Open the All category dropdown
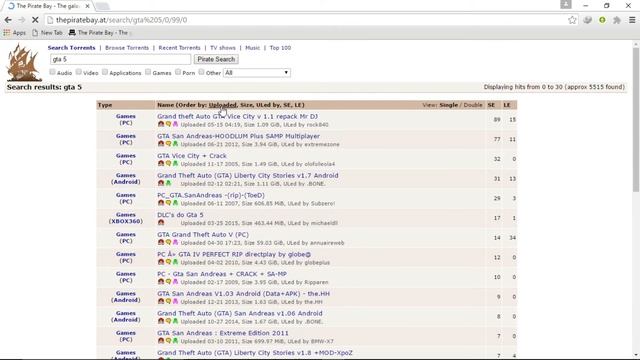Screen dimensions: 640x360 [x=257, y=73]
